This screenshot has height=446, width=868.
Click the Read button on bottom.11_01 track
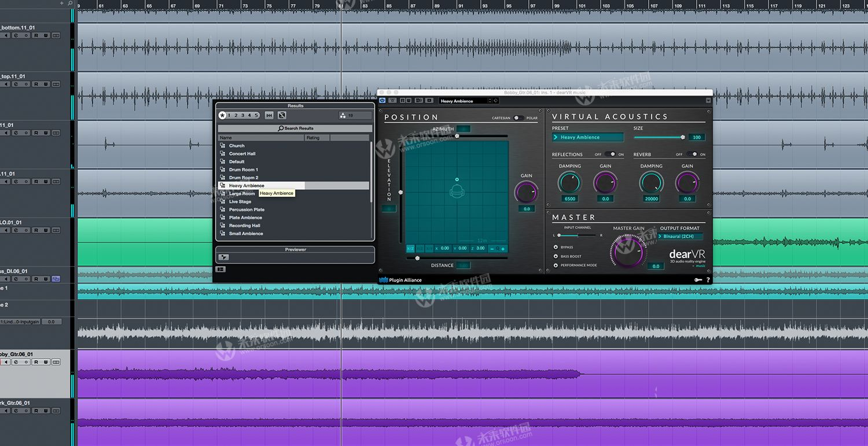36,35
